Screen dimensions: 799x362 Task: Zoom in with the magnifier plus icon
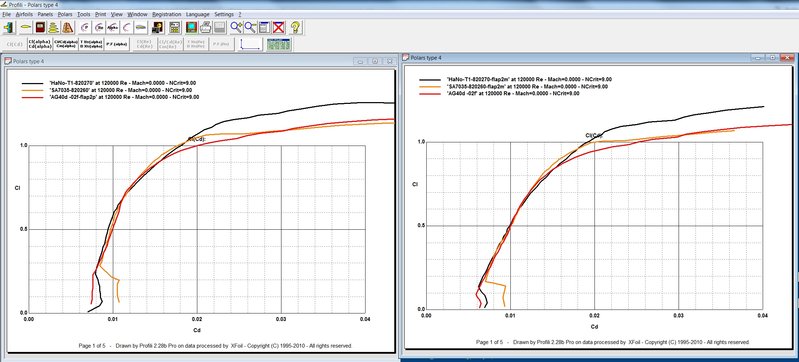click(236, 27)
